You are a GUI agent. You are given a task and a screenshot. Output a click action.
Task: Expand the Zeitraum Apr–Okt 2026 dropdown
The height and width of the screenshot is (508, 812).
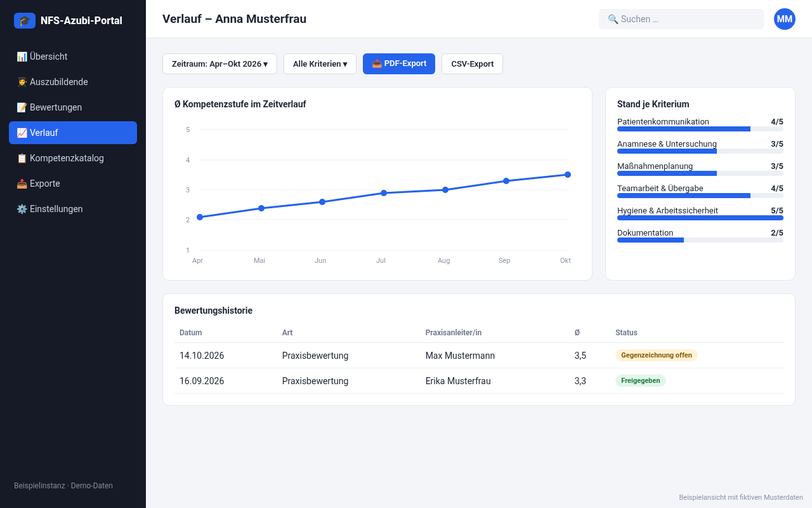click(219, 63)
